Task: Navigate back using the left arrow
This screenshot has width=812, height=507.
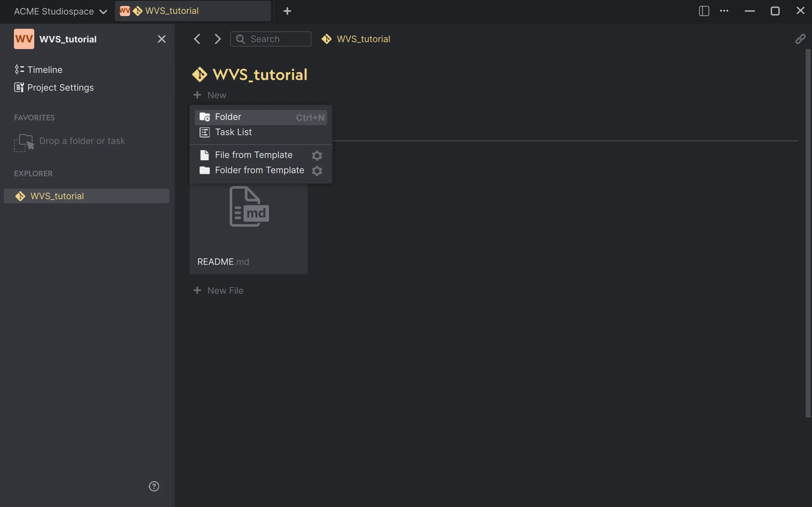Action: [197, 38]
